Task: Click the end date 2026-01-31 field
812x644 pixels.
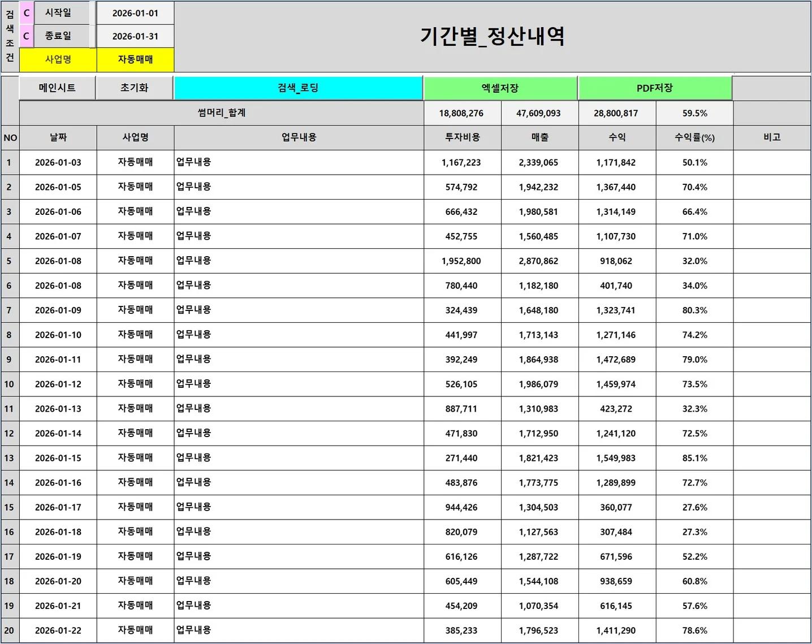Action: tap(135, 36)
